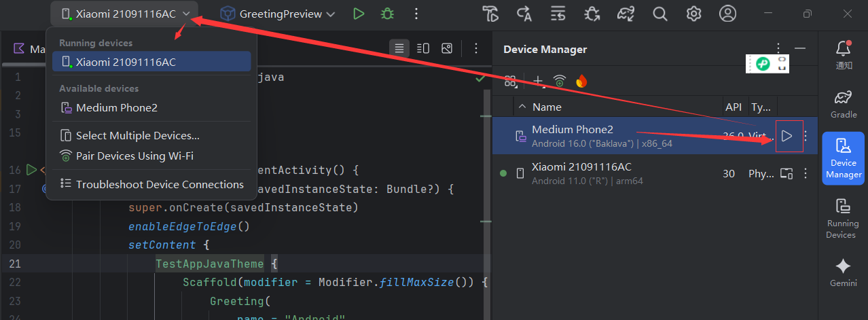The height and width of the screenshot is (320, 868).
Task: Switch editor to Split view
Action: point(423,48)
